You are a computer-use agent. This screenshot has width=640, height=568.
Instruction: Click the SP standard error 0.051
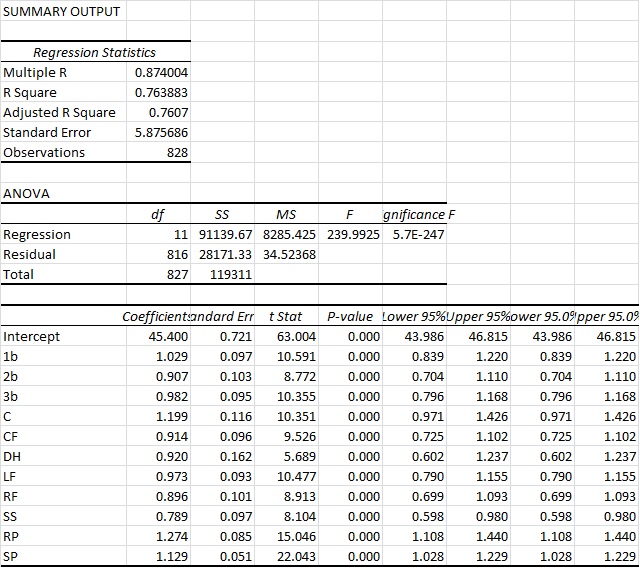pos(236,557)
